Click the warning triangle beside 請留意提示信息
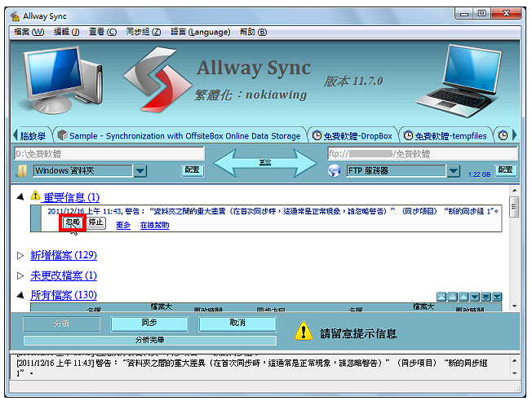The image size is (532, 401). [304, 331]
